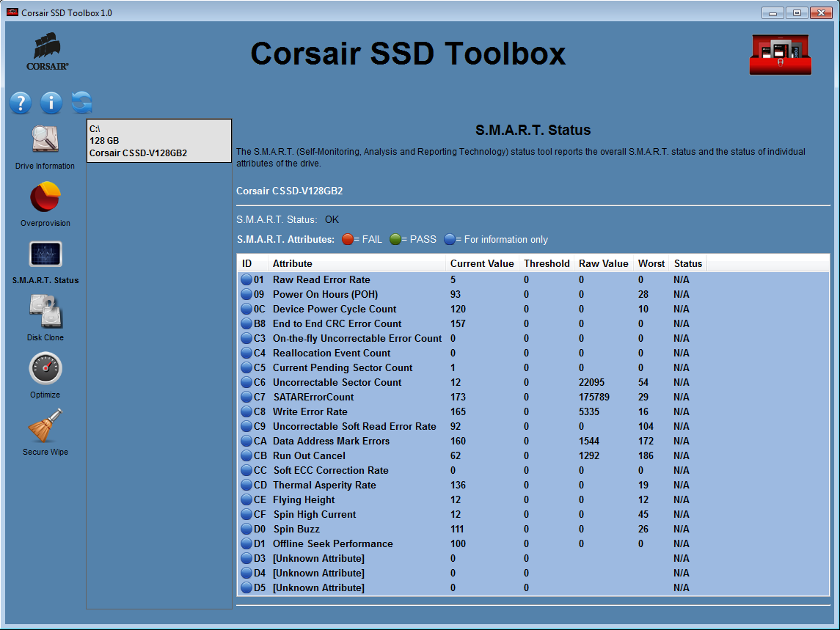The image size is (840, 630).
Task: Open the Help question mark icon
Action: pos(21,103)
